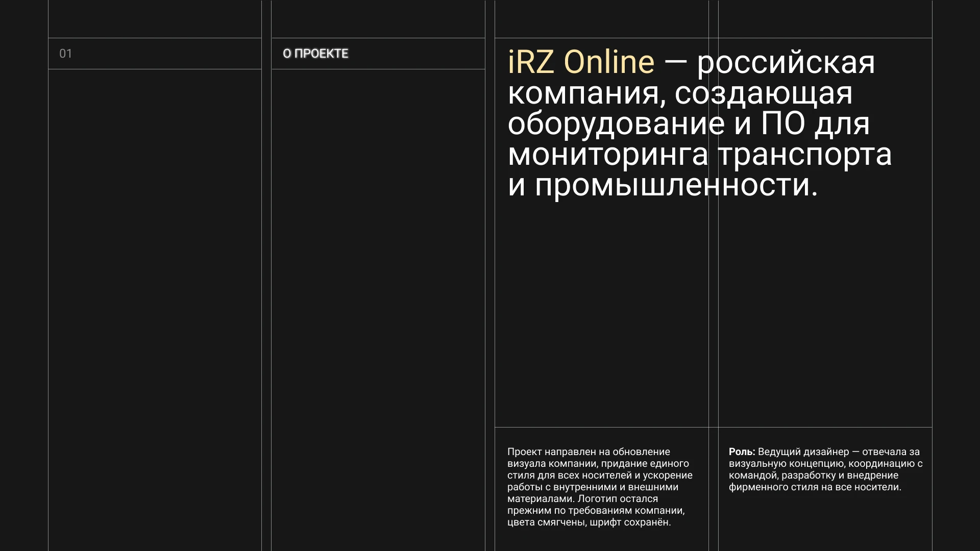Click the slide number 01 label

pos(65,54)
